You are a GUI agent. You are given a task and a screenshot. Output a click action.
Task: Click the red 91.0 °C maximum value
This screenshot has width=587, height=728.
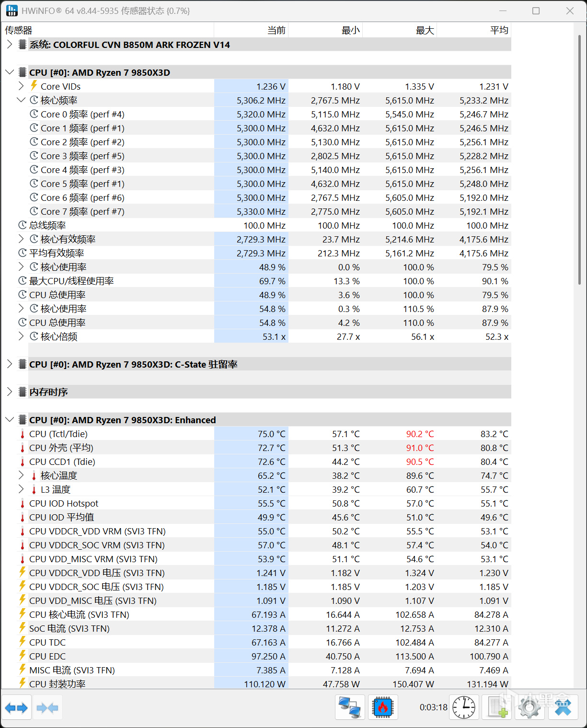[420, 448]
